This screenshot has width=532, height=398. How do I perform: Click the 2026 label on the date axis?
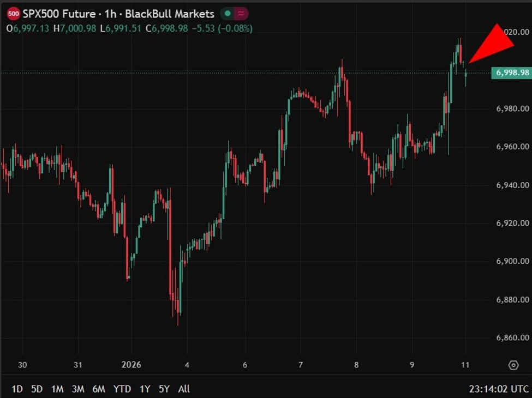point(131,365)
